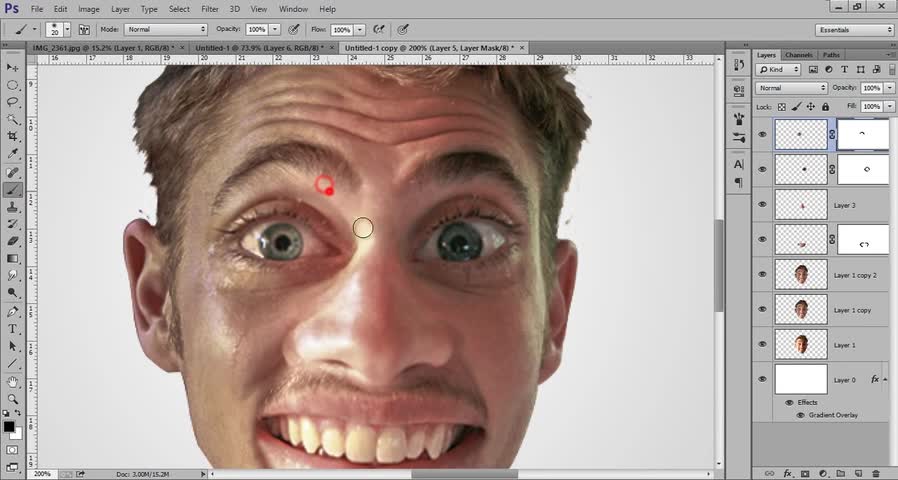Select the Layer 1 copy 2 thumbnail
Screen dimensions: 898x480
[x=801, y=274]
